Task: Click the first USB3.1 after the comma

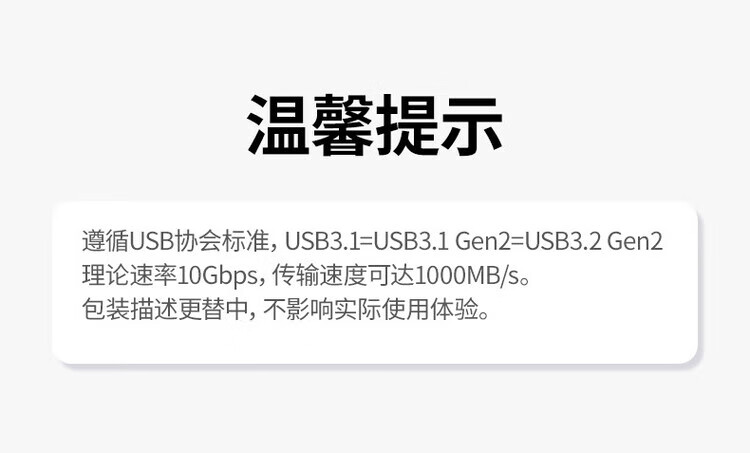Action: tap(322, 241)
